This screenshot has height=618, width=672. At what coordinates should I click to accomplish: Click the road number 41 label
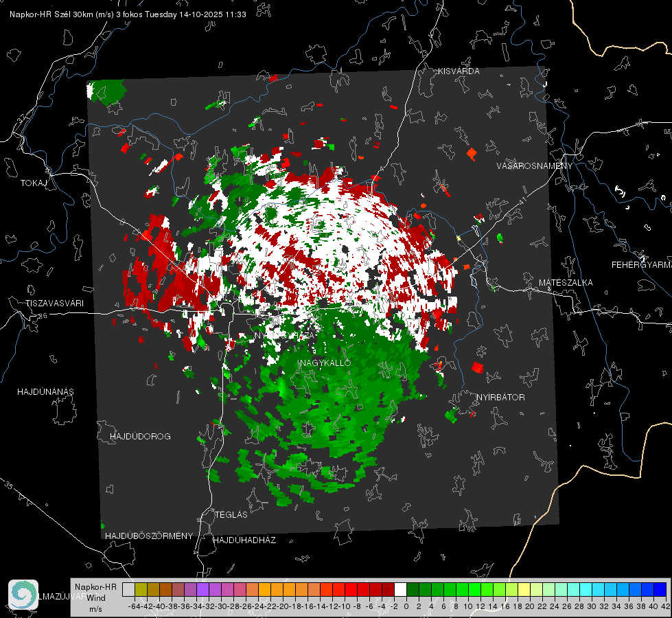click(522, 201)
